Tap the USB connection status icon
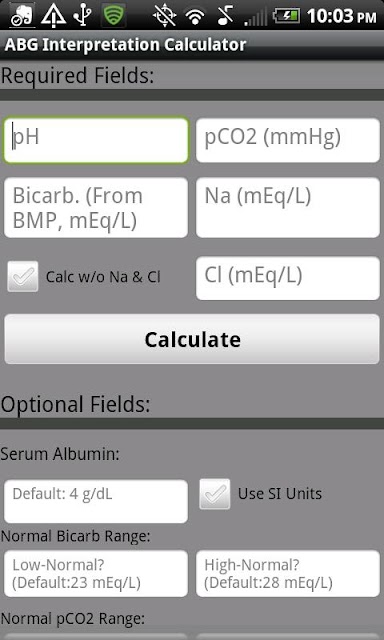 coord(83,16)
